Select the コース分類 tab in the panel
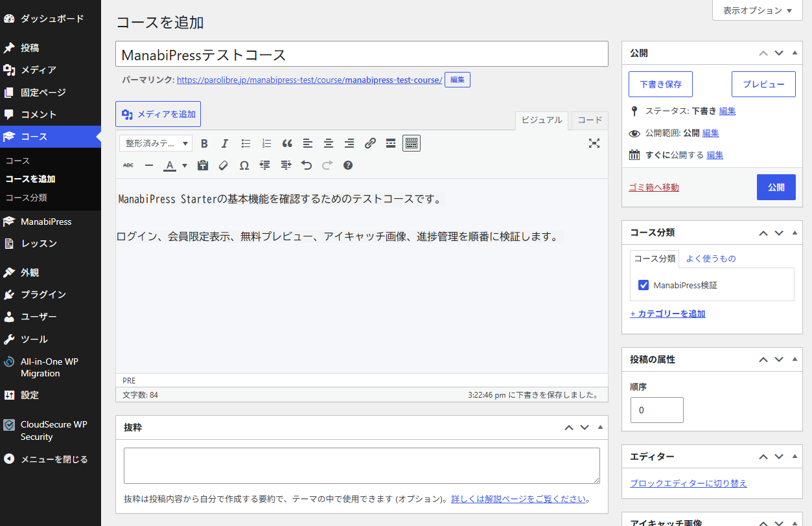This screenshot has width=812, height=526. (x=655, y=258)
